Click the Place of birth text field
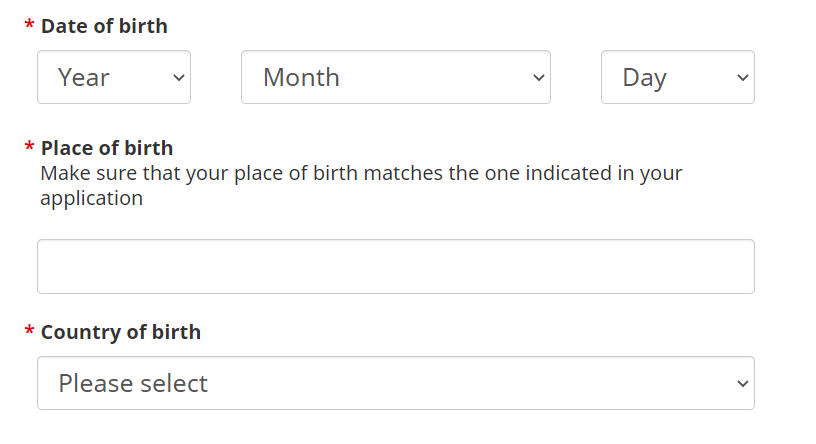The width and height of the screenshot is (816, 444). point(395,266)
